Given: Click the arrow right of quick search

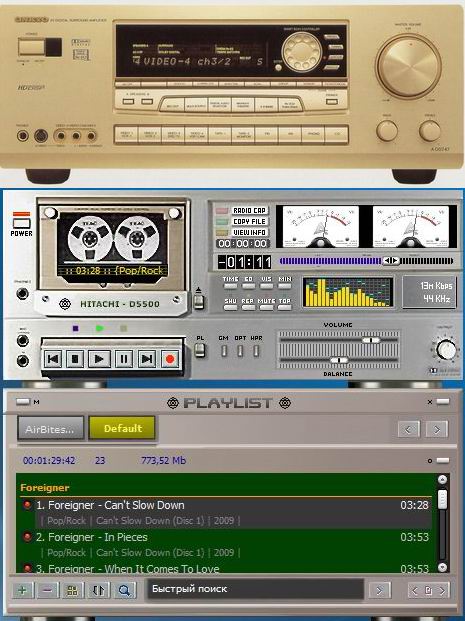Looking at the screenshot, I should pos(379,591).
